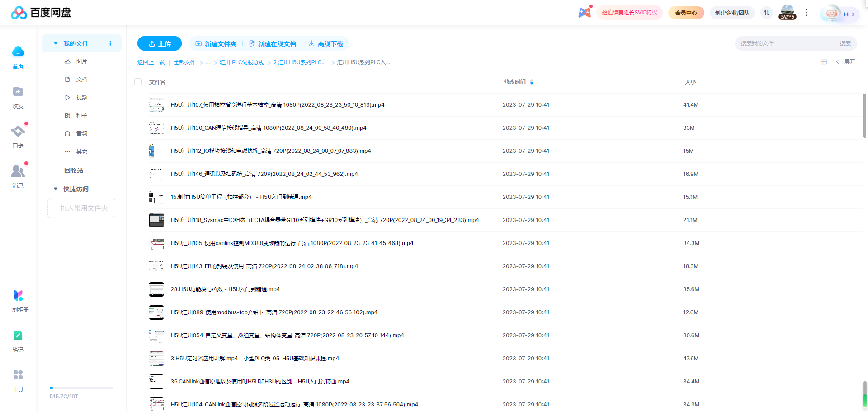Click 创建企业/团队 button

click(x=732, y=13)
